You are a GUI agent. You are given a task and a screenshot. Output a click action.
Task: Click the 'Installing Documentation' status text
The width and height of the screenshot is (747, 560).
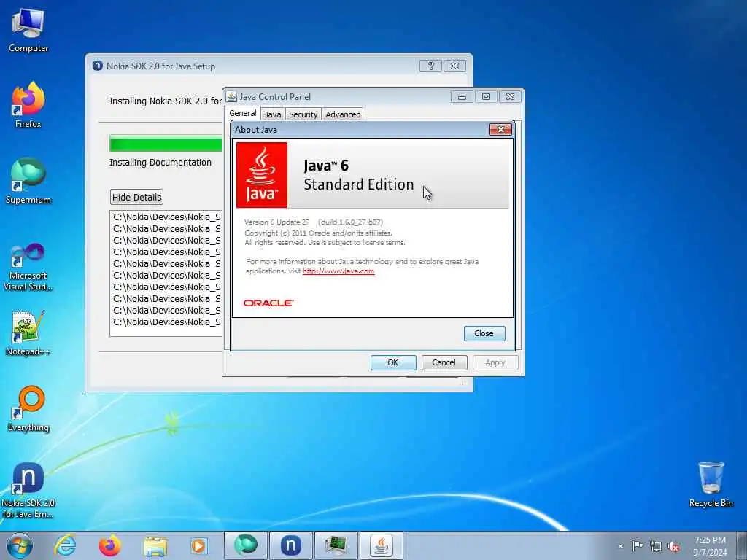click(x=160, y=163)
